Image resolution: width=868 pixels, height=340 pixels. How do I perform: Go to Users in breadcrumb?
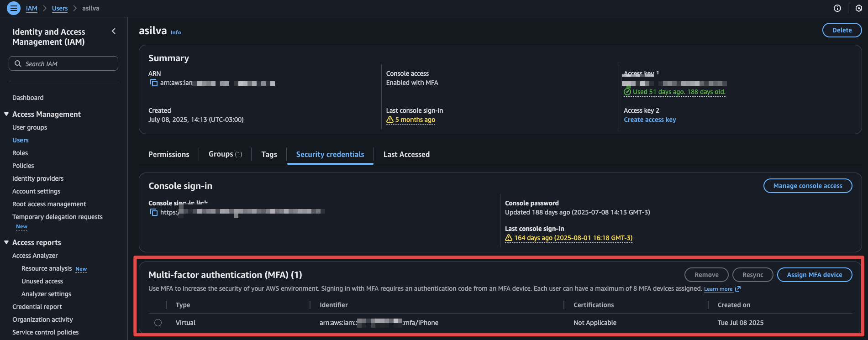[x=60, y=8]
